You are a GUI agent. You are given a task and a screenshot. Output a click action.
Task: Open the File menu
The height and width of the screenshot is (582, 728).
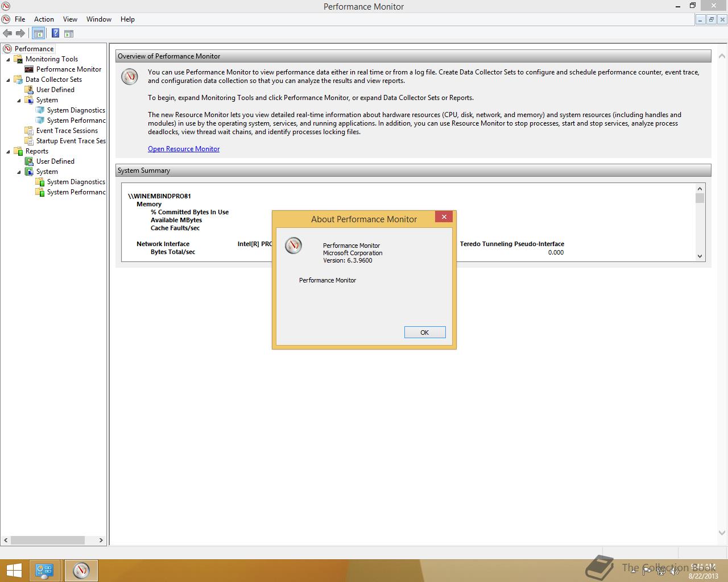(20, 19)
